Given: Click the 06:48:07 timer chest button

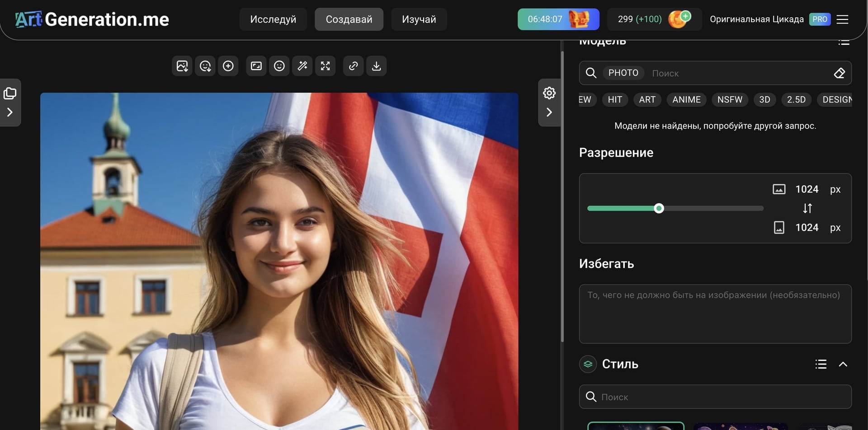Looking at the screenshot, I should point(558,19).
